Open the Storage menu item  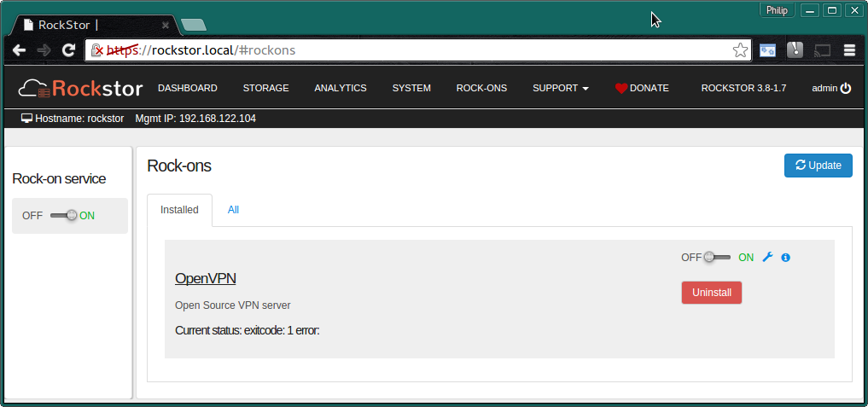265,88
